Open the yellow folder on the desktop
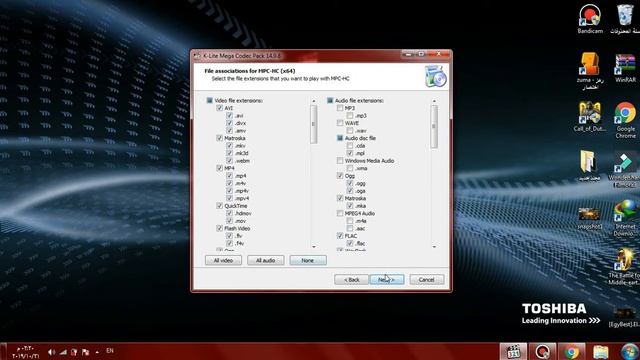The height and width of the screenshot is (360, 640). [x=589, y=165]
